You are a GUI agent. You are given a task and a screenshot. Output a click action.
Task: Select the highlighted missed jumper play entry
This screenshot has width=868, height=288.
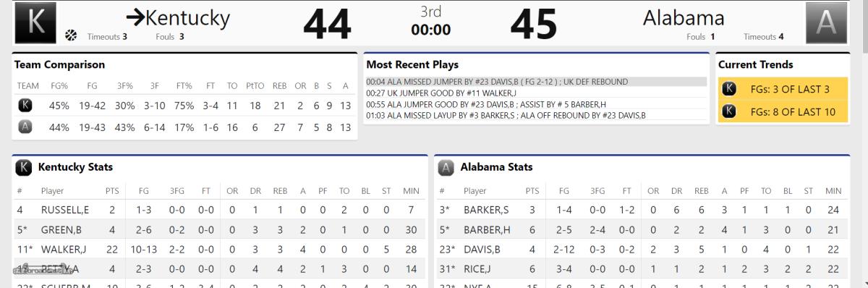536,82
